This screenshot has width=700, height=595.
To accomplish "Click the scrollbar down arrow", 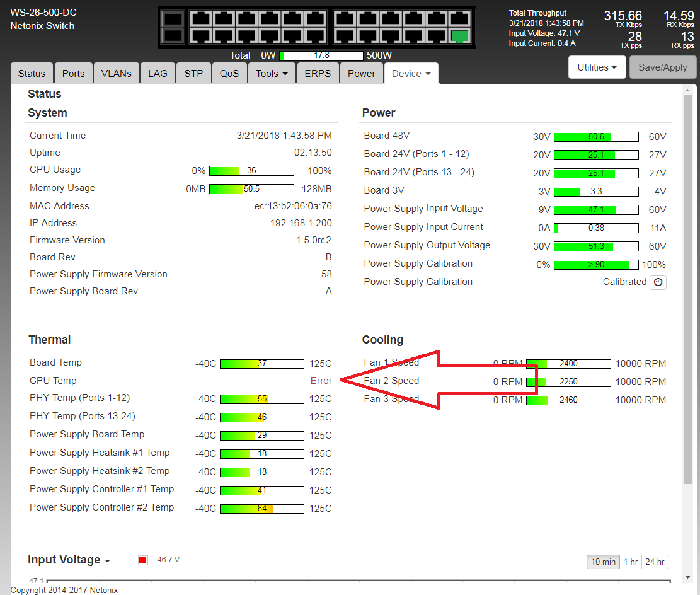I will (687, 578).
